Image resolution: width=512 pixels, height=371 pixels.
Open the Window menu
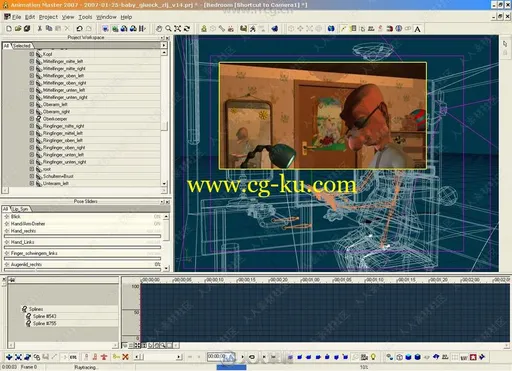pos(106,17)
